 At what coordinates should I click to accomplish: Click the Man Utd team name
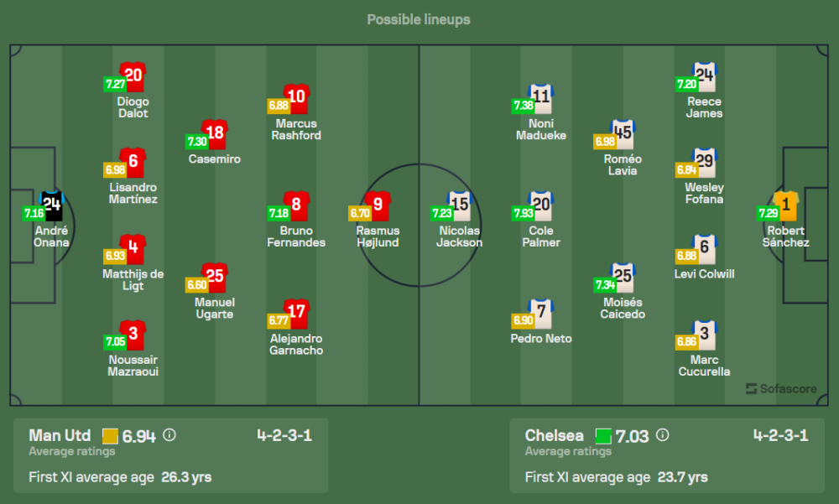click(x=60, y=435)
